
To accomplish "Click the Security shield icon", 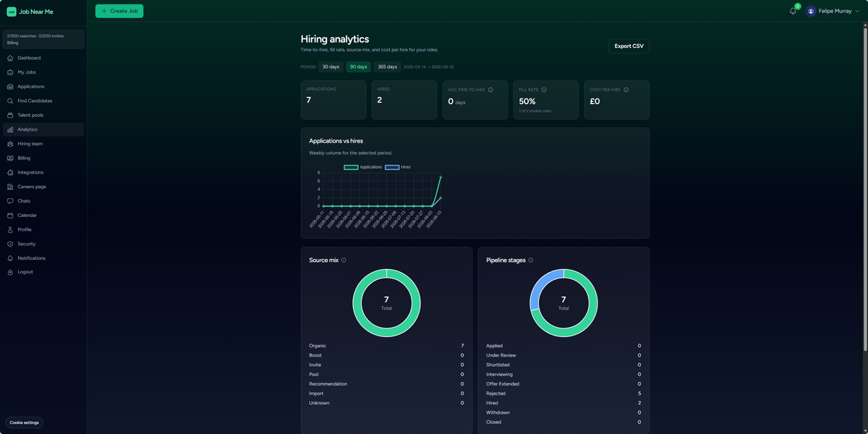I will tap(10, 244).
